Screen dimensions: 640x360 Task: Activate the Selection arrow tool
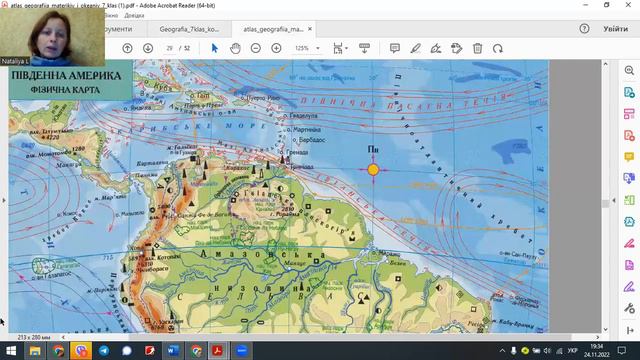click(215, 48)
